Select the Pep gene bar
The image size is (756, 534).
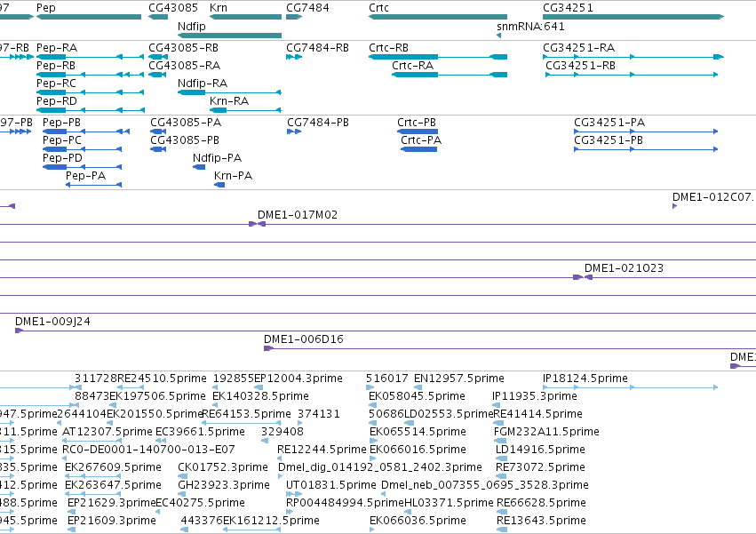(x=89, y=17)
